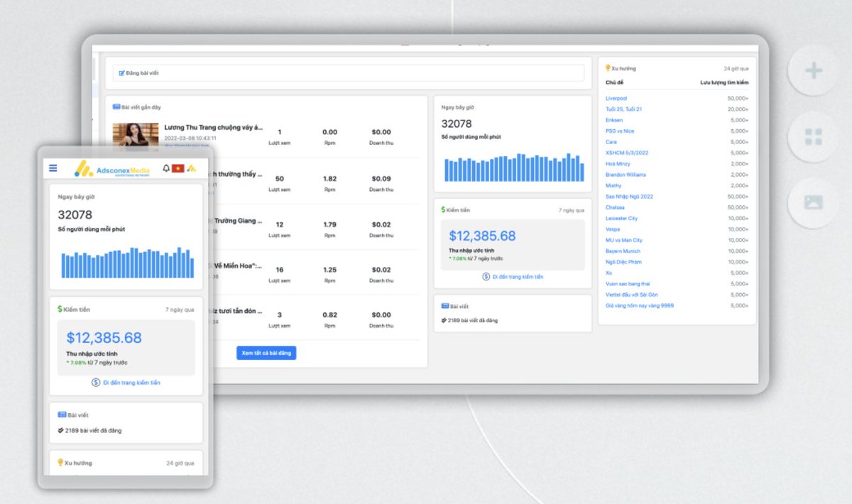The height and width of the screenshot is (504, 852).
Task: Open the Sao Nhập Ngũ 2022 topic
Action: click(x=629, y=196)
